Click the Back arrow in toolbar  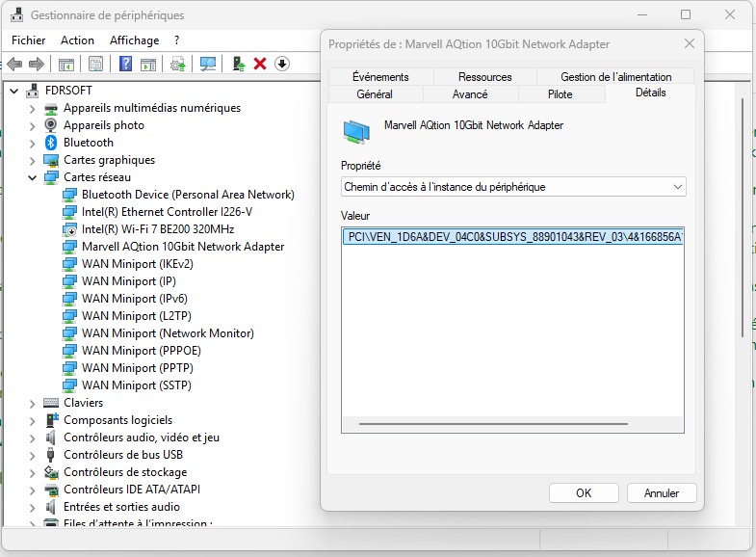point(14,64)
